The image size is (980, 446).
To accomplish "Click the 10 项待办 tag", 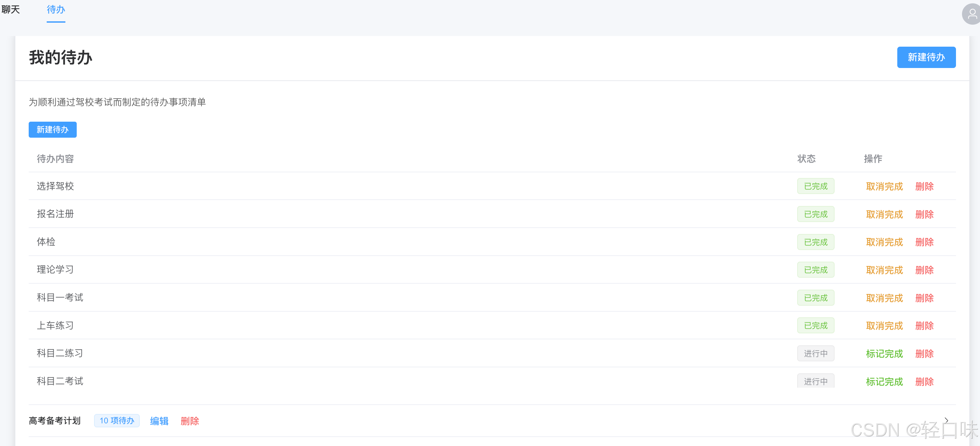I will click(x=117, y=421).
